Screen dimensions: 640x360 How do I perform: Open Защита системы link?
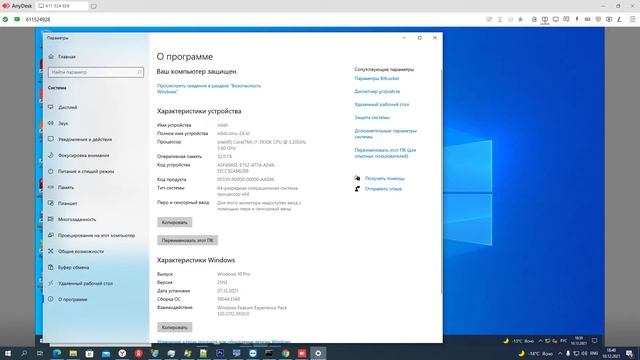(x=372, y=118)
